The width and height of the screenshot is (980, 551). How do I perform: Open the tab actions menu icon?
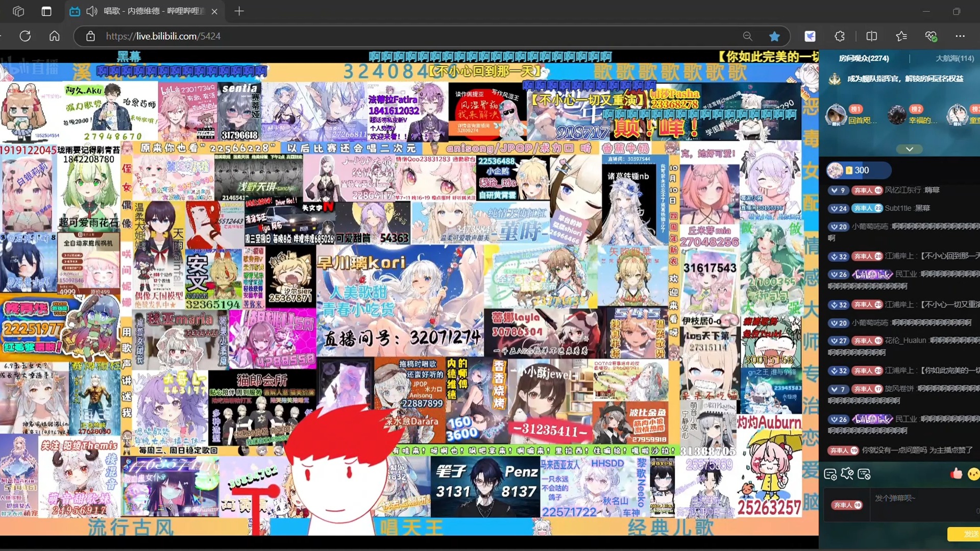[x=46, y=11]
